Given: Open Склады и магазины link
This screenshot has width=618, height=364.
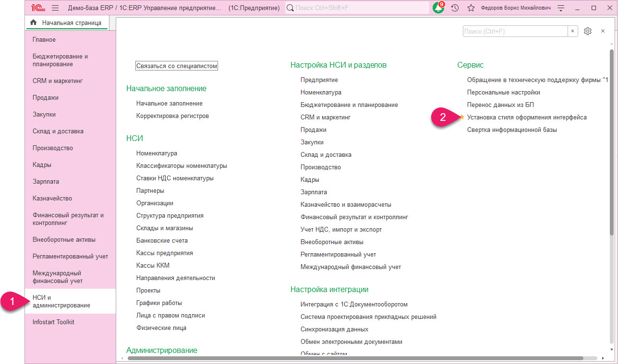Looking at the screenshot, I should click(x=164, y=228).
